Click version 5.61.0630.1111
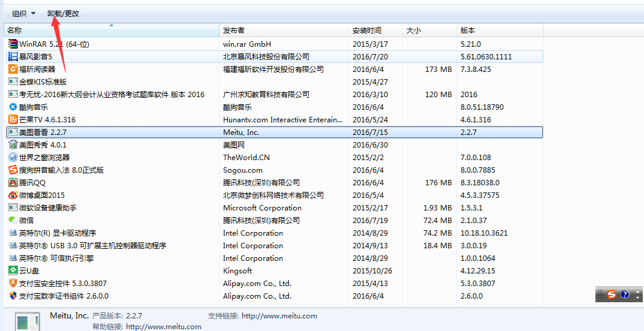This screenshot has height=331, width=644. coord(486,57)
